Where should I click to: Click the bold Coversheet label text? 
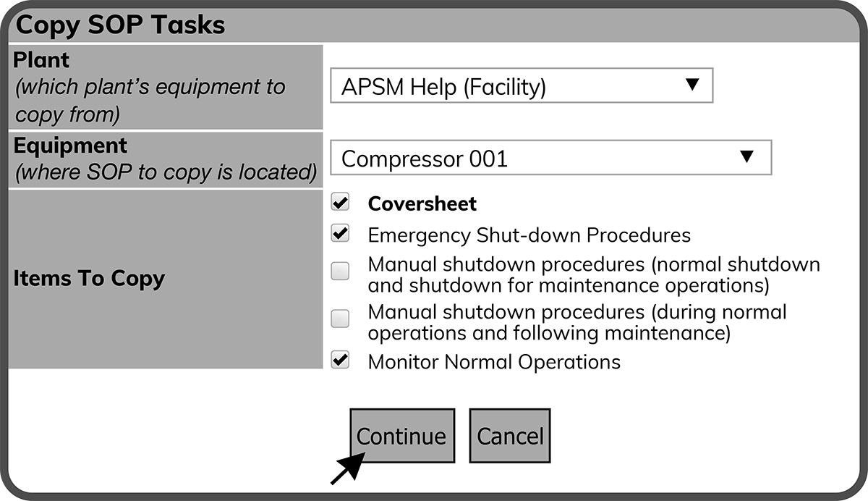tap(422, 204)
